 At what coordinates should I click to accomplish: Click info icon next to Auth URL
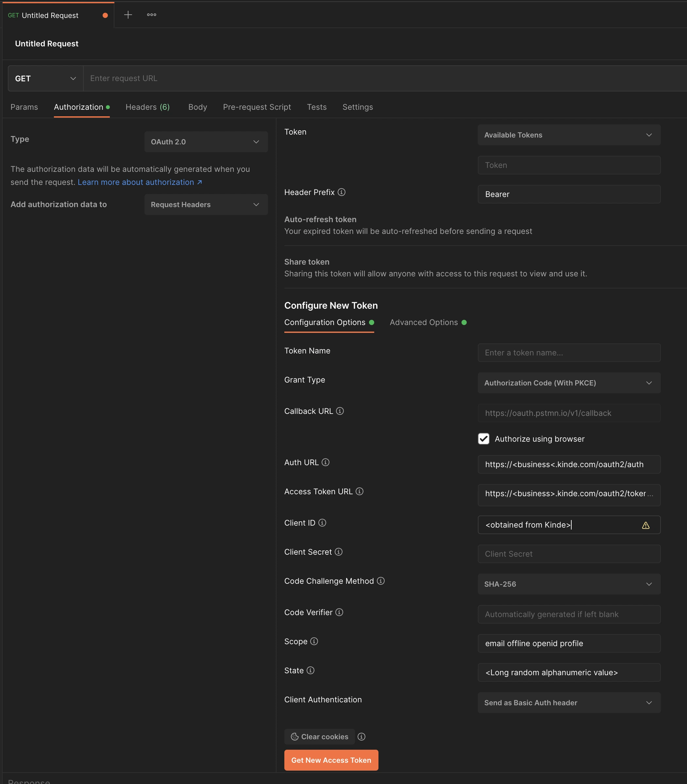[x=326, y=463]
